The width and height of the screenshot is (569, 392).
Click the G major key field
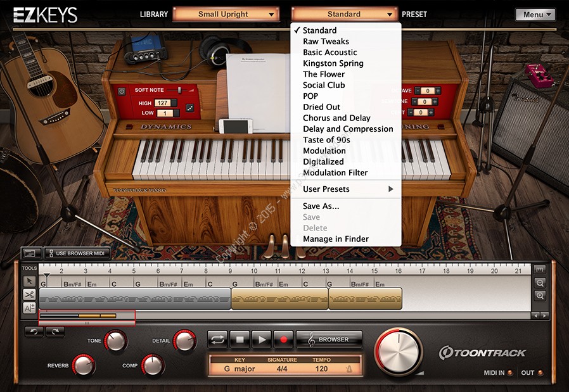pos(236,369)
